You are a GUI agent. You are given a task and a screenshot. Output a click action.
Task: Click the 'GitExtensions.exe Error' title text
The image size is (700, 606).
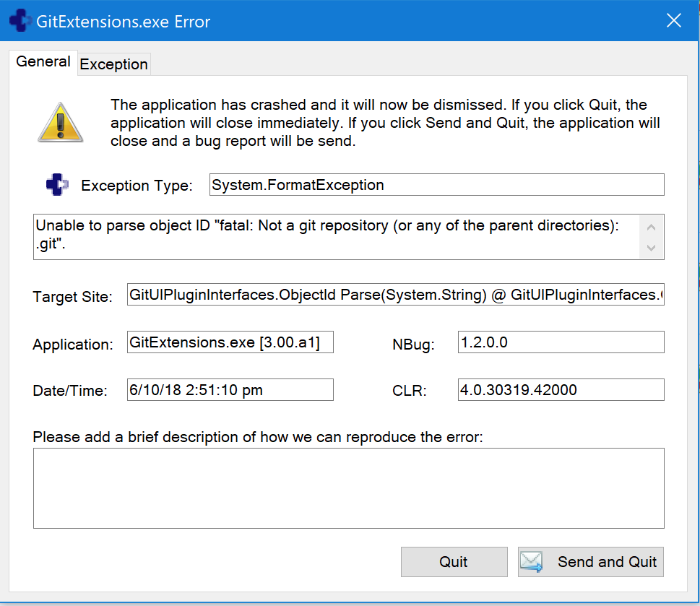124,22
